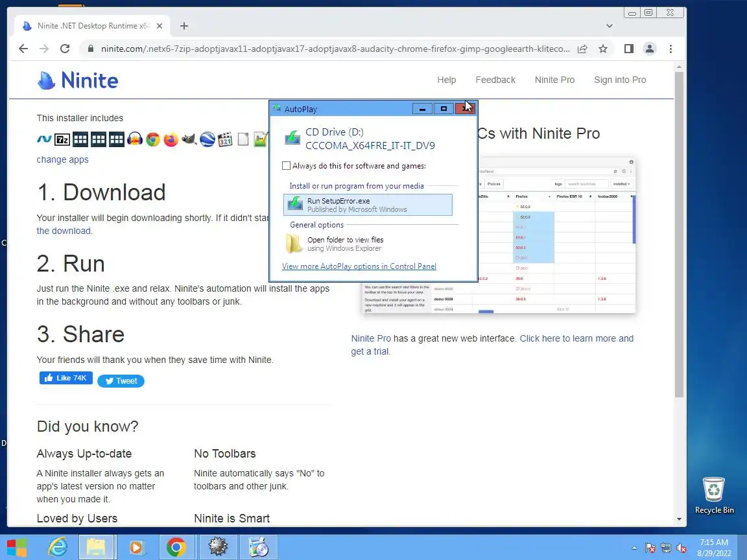
Task: Open Ninite Pro from the header
Action: click(554, 80)
